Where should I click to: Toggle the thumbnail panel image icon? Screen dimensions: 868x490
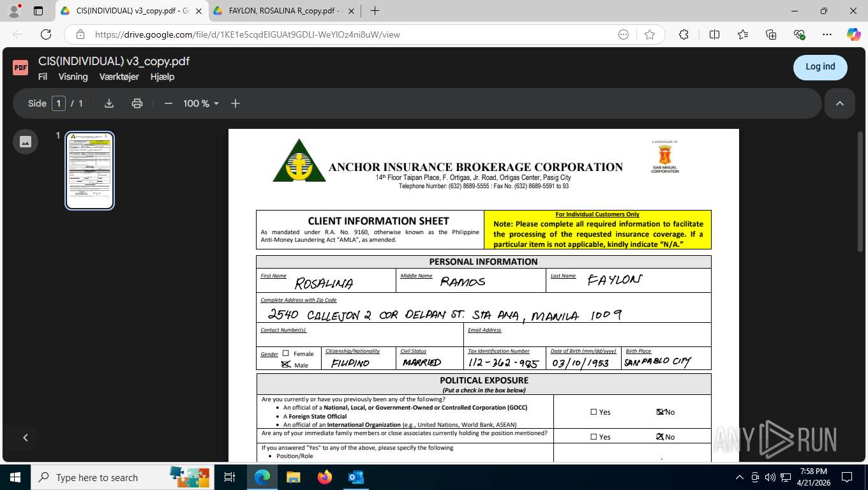[26, 142]
